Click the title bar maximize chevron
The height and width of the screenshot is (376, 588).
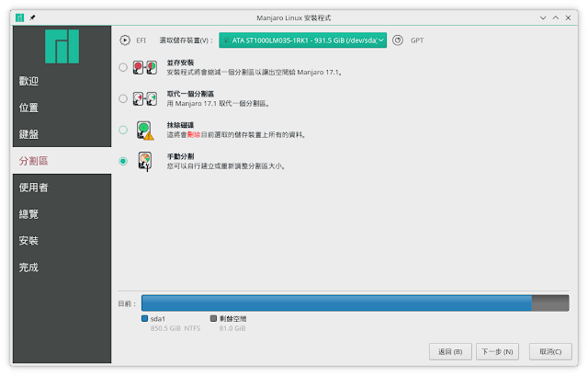tap(556, 17)
